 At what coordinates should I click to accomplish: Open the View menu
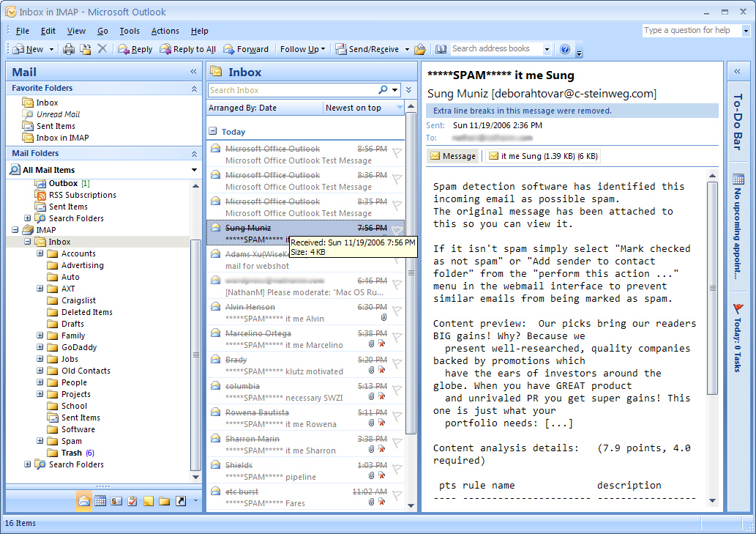pyautogui.click(x=76, y=31)
